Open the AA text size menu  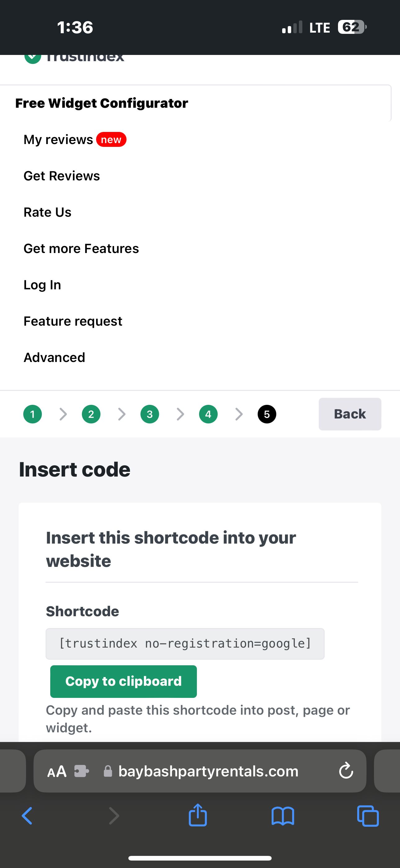pos(57,771)
